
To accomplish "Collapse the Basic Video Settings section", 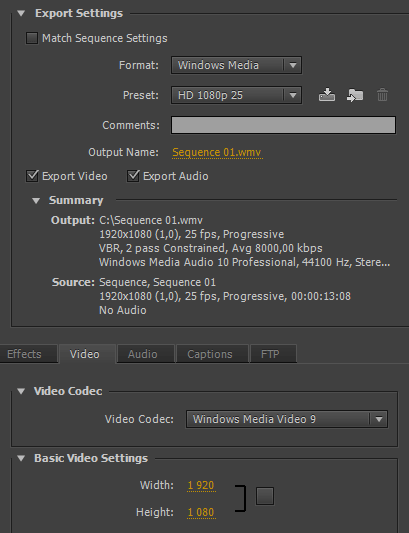I will pos(21,458).
